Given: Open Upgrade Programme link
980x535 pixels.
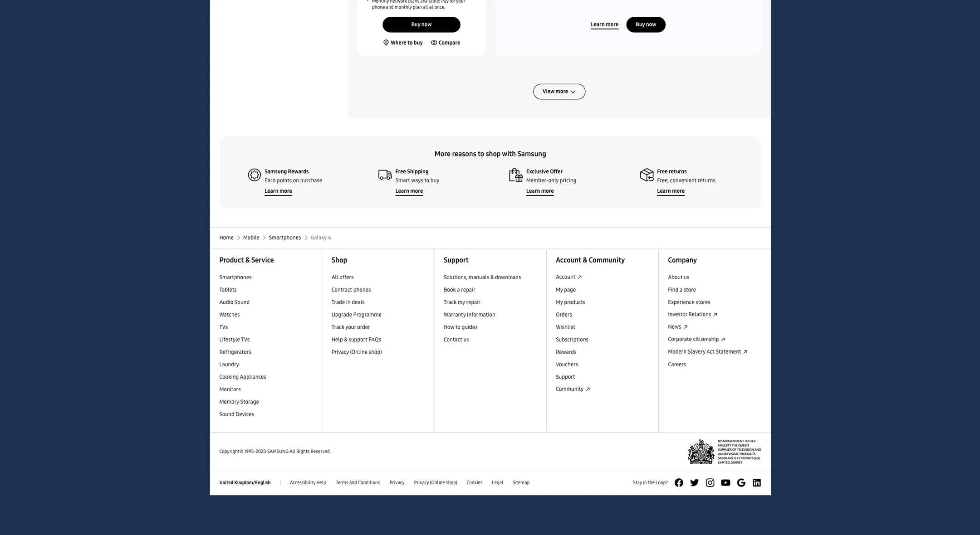Looking at the screenshot, I should tap(356, 315).
